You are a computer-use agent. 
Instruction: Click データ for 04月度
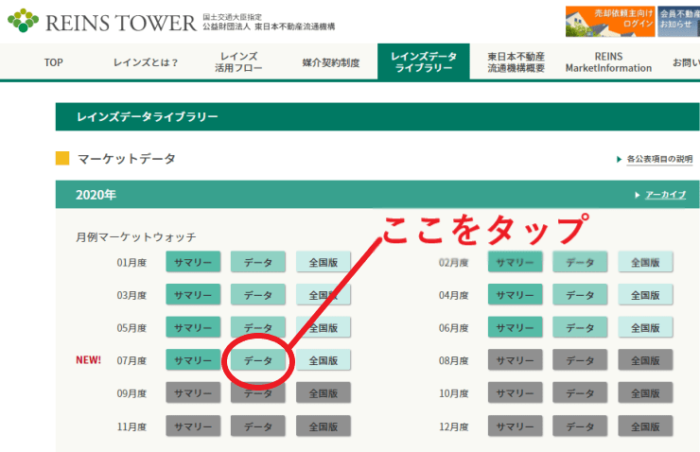580,295
